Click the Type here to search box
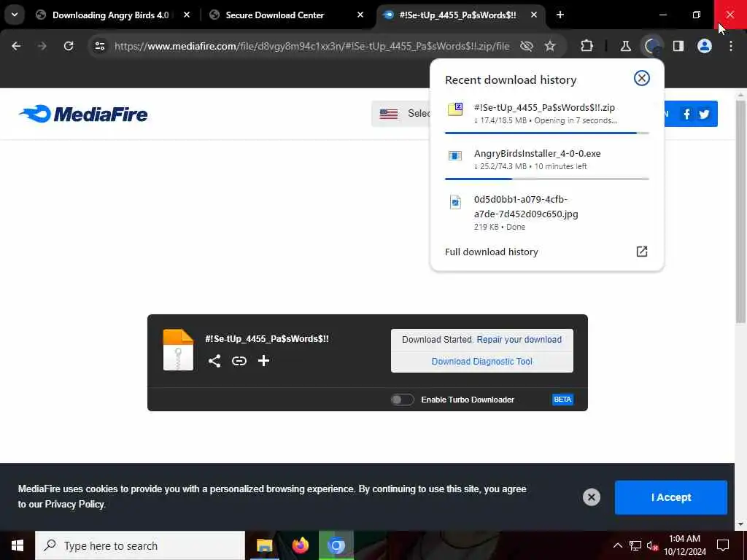 pyautogui.click(x=140, y=545)
